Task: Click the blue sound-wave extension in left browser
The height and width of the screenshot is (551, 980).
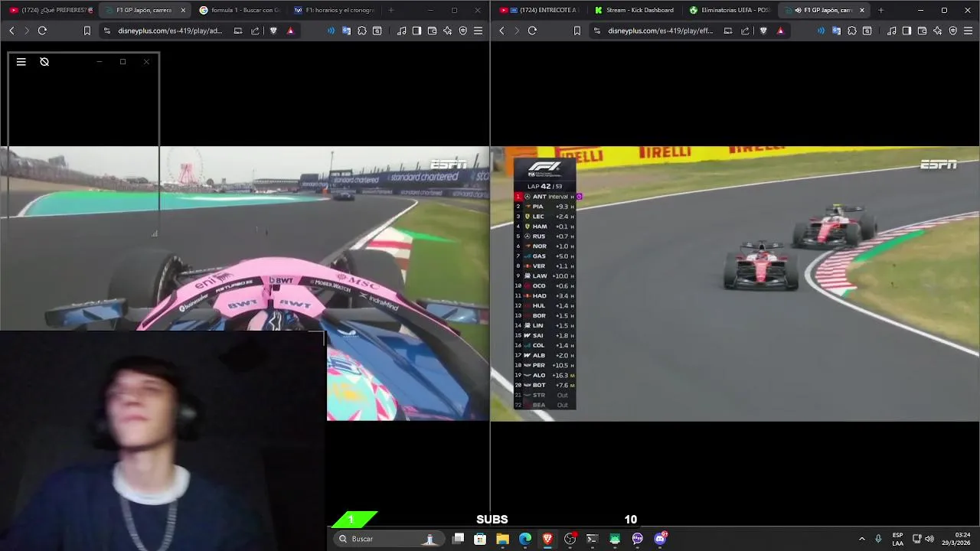Action: 331,31
